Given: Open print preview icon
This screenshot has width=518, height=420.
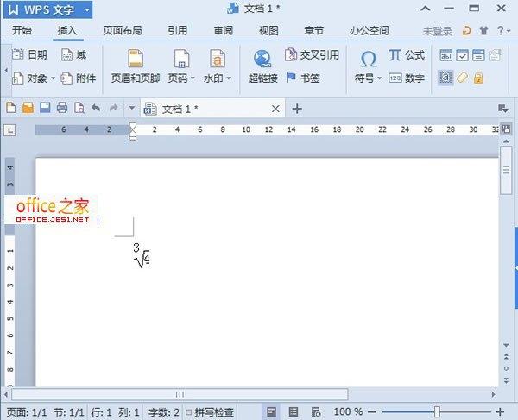Looking at the screenshot, I should coord(79,108).
